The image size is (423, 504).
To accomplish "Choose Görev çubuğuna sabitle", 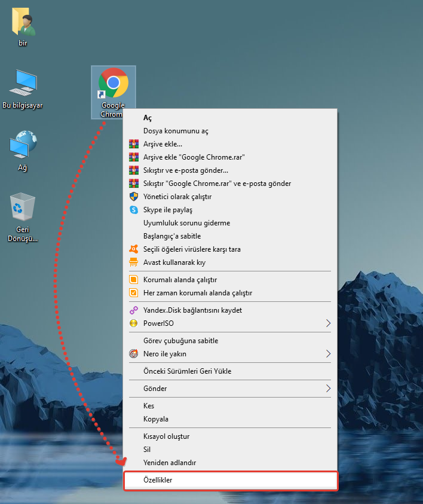I will pos(180,341).
